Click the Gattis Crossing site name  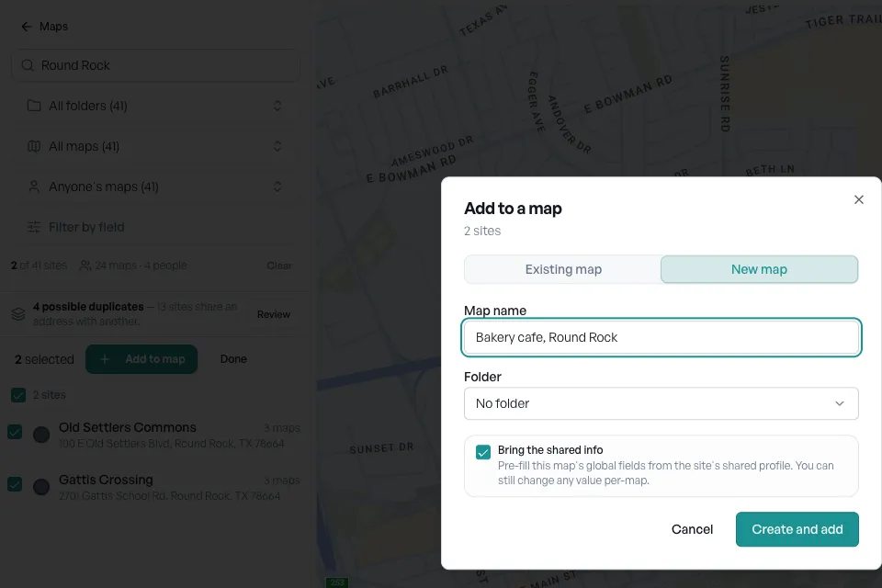(x=106, y=480)
